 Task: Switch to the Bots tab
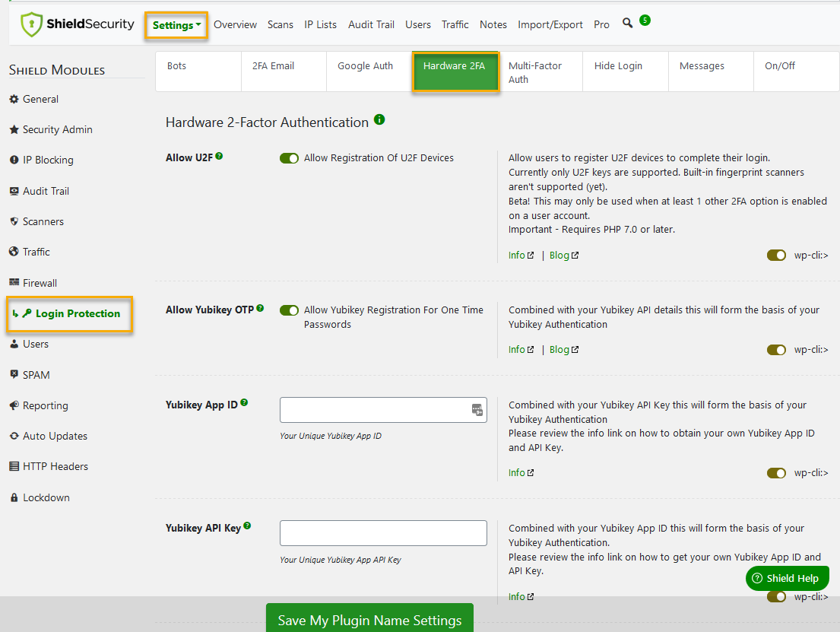pos(198,71)
